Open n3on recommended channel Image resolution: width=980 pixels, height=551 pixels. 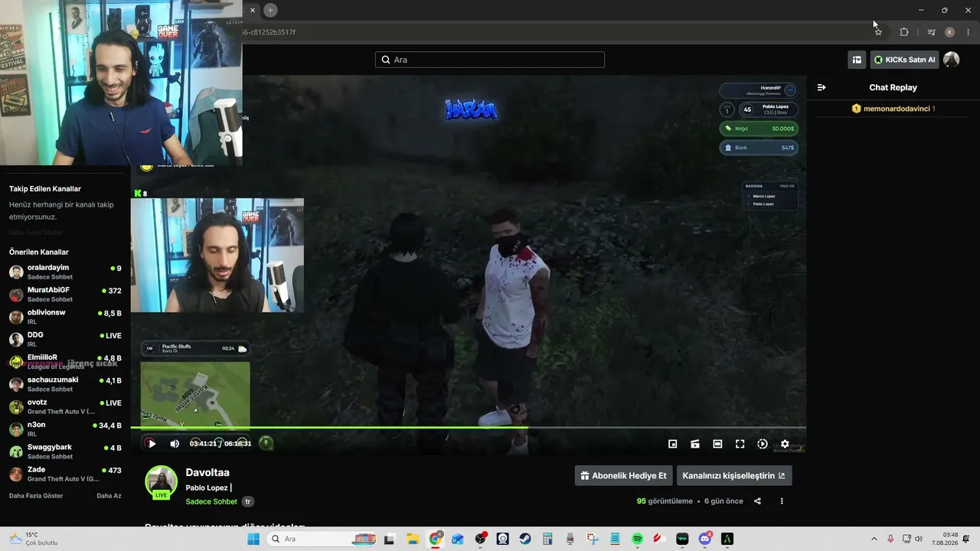65,429
